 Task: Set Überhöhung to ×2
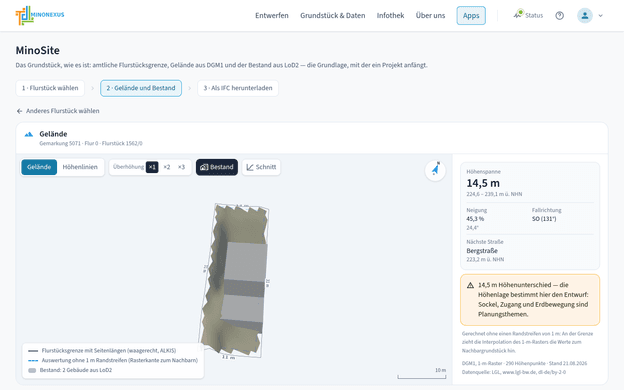tap(167, 167)
